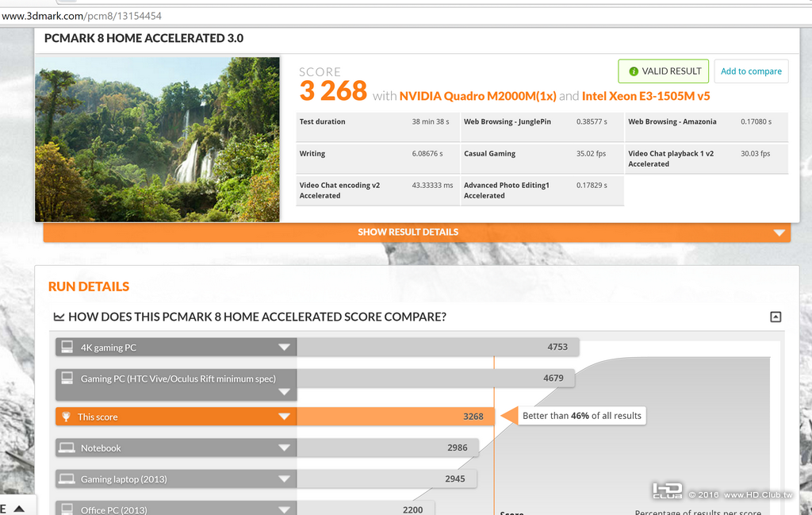The width and height of the screenshot is (812, 515).
Task: Click the waterfall benchmark thumbnail image
Action: click(x=158, y=140)
